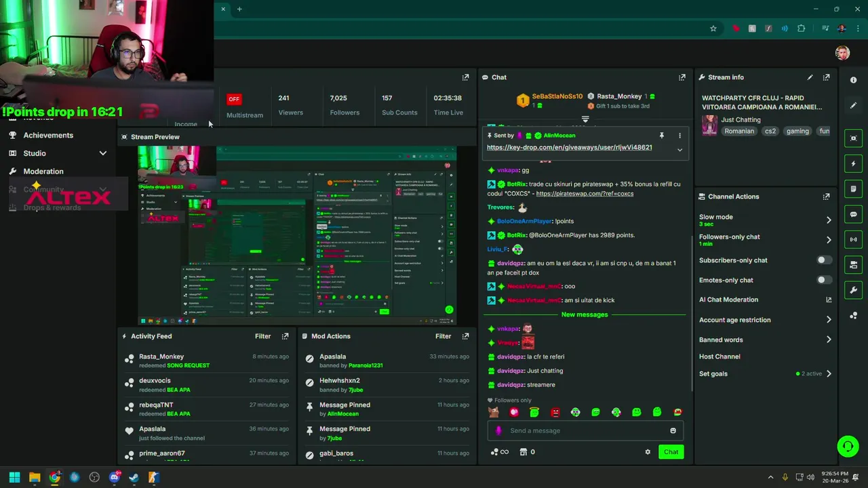
Task: Expand the Set goals option
Action: [829, 373]
